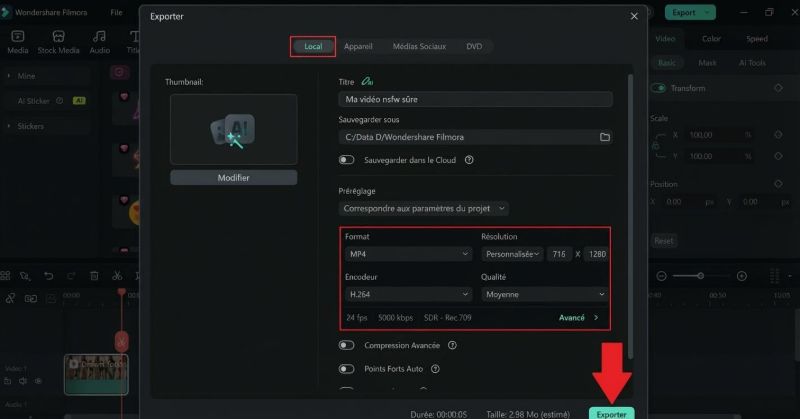Open the Avancé settings link
The height and width of the screenshot is (419, 800).
click(579, 317)
